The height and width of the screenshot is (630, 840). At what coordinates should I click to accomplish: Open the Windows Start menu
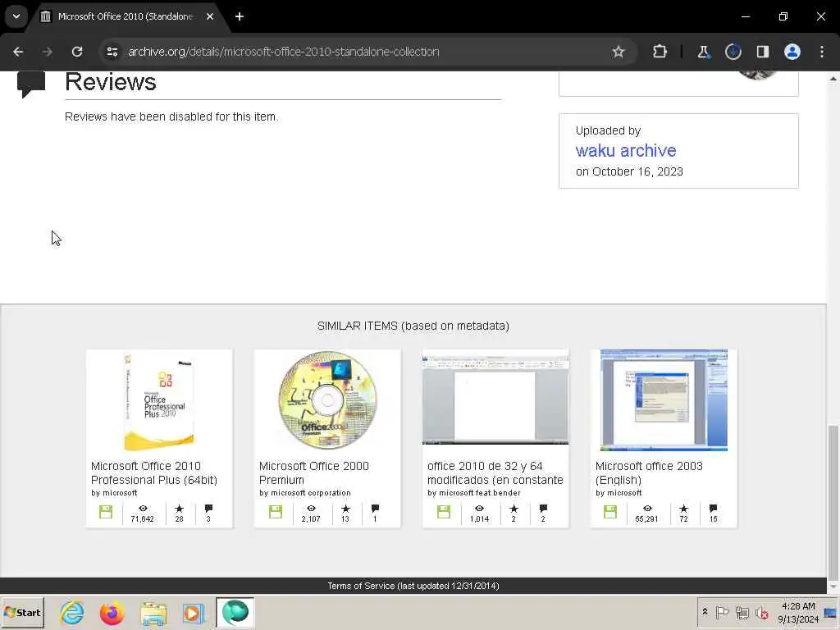(x=22, y=612)
